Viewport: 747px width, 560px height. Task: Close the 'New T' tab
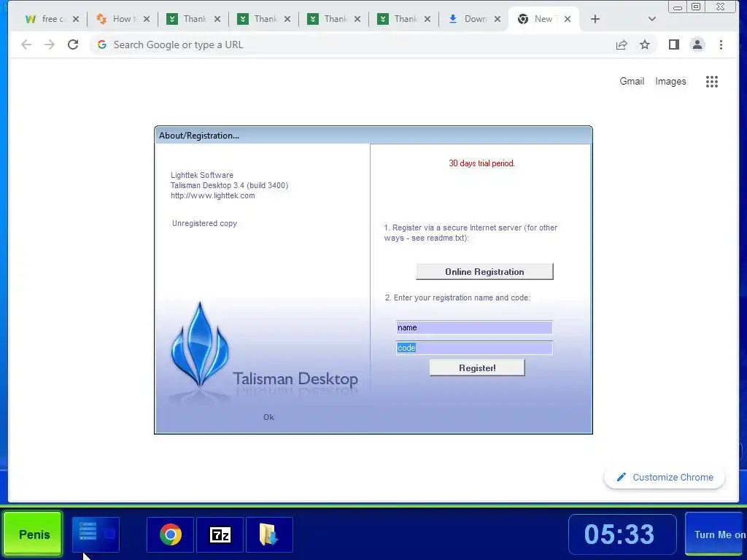point(568,19)
